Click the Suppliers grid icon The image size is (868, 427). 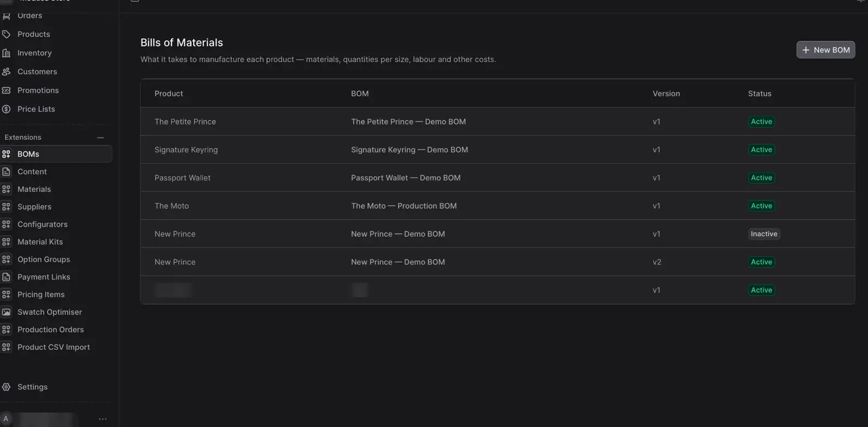[6, 206]
